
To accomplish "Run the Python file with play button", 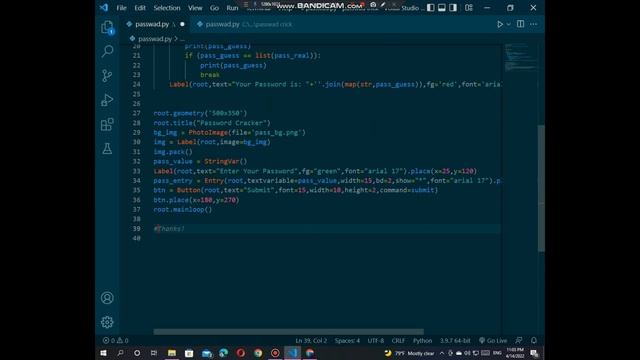I will point(500,24).
